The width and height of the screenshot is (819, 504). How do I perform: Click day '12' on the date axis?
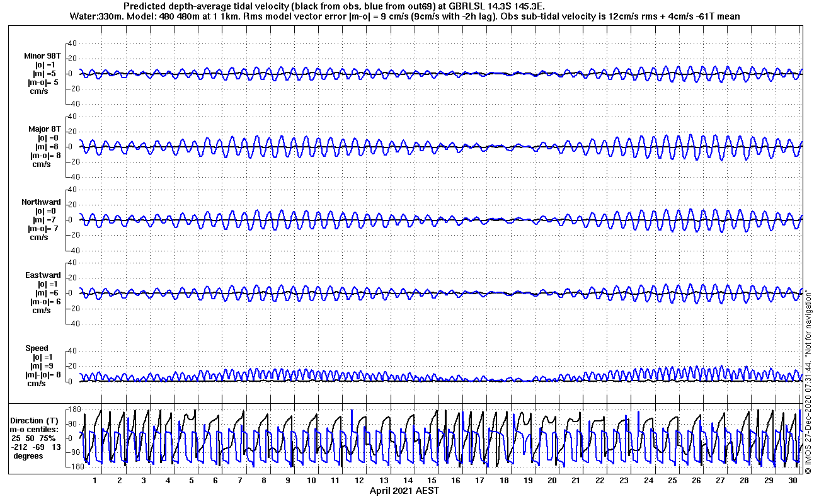pyautogui.click(x=360, y=480)
